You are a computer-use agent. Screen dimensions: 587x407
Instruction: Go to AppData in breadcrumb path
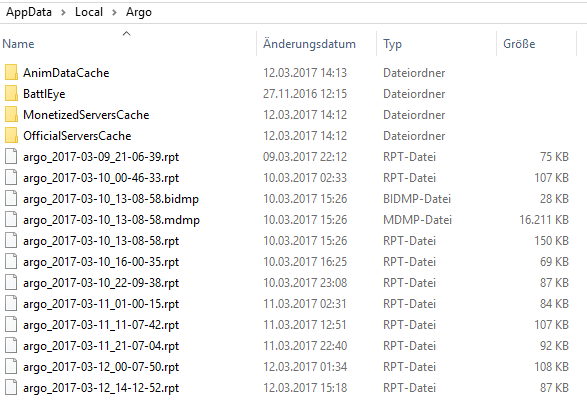point(29,12)
